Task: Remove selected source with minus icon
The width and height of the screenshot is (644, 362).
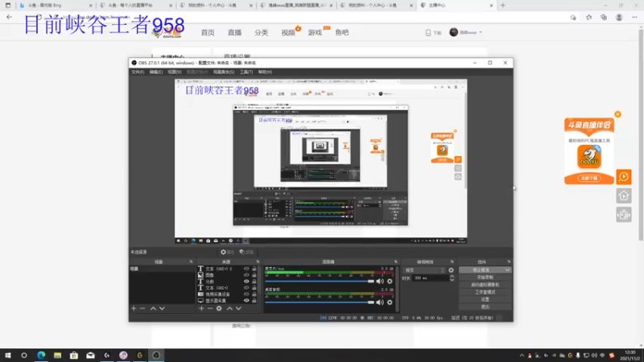Action: click(210, 308)
